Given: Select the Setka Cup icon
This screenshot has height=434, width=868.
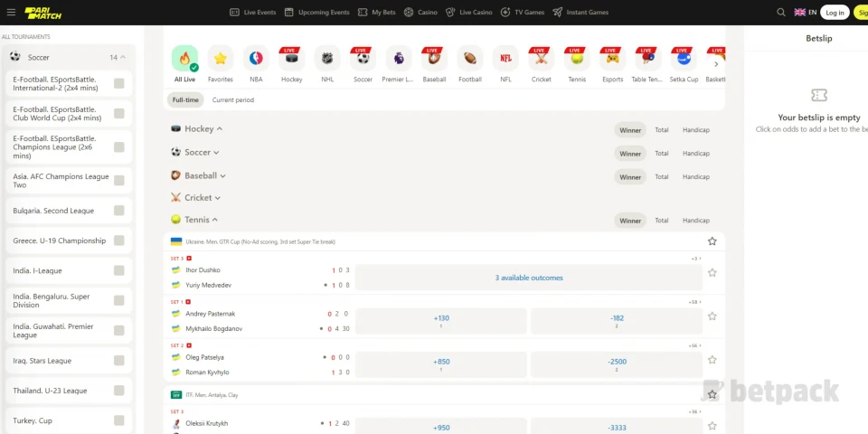Looking at the screenshot, I should (684, 58).
